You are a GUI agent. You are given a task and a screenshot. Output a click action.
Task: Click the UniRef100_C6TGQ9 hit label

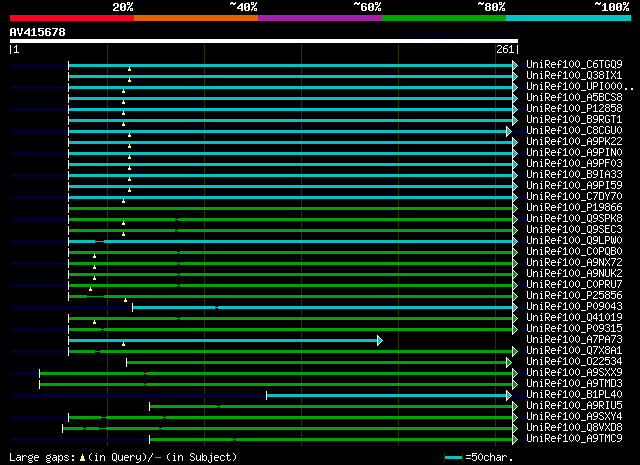[574, 65]
